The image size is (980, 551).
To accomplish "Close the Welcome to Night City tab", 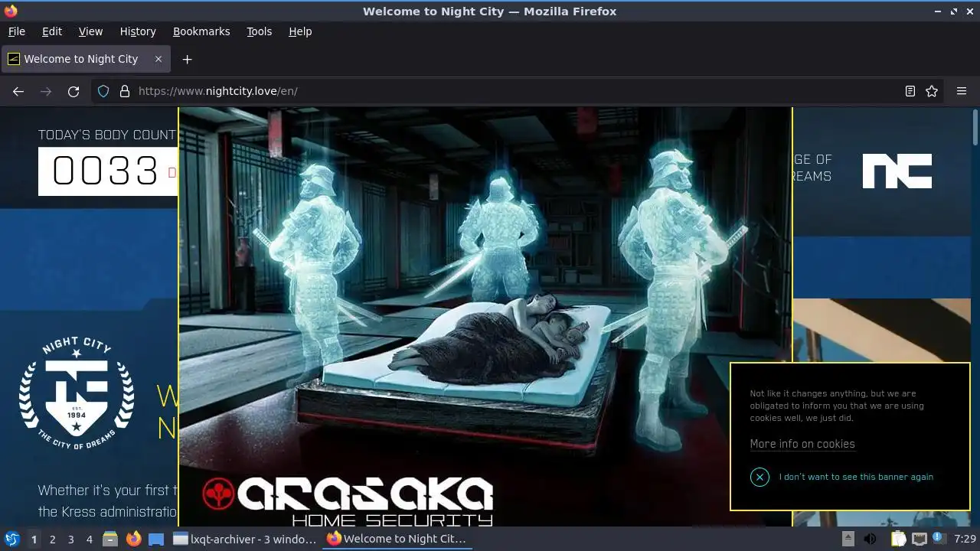I will [158, 59].
